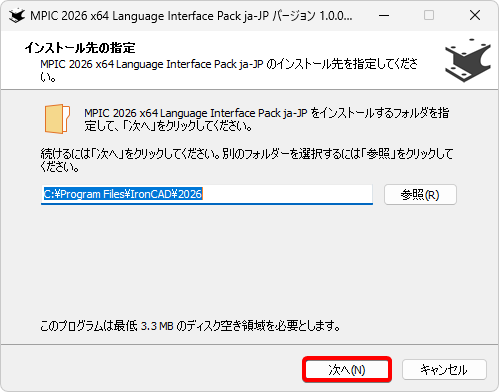Click the subtitle text under インストール先の指定
The image size is (499, 392).
229,70
